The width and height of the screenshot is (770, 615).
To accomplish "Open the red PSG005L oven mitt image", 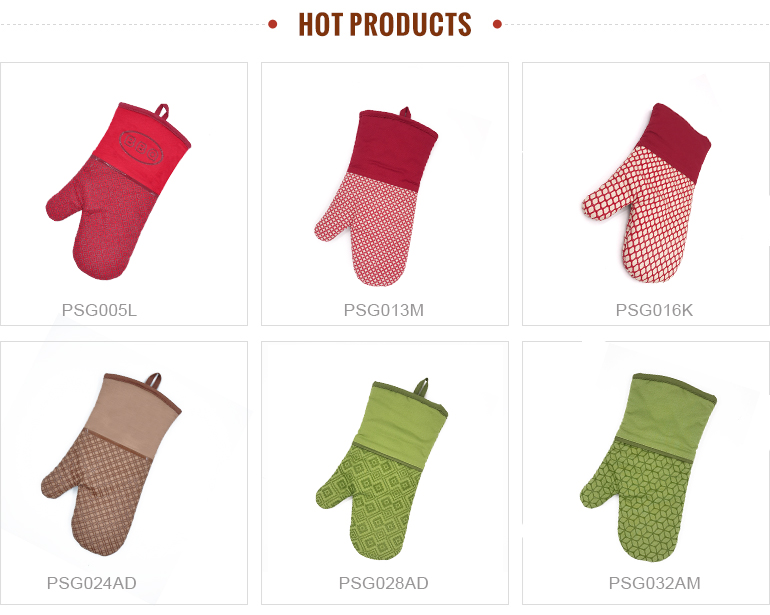I will (x=118, y=192).
